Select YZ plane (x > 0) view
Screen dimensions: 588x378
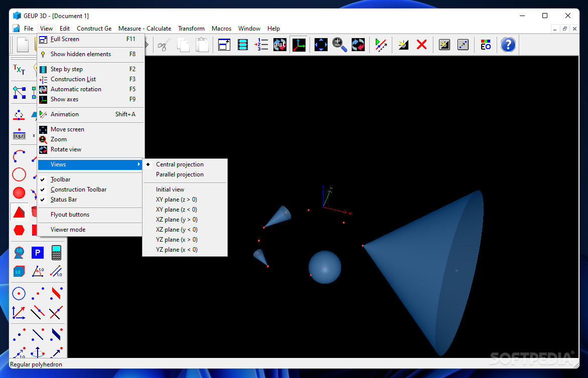coord(185,240)
